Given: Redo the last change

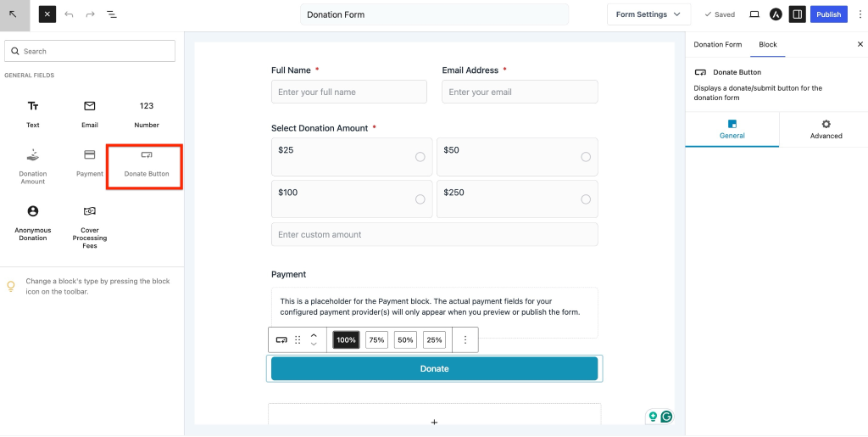Looking at the screenshot, I should (90, 14).
